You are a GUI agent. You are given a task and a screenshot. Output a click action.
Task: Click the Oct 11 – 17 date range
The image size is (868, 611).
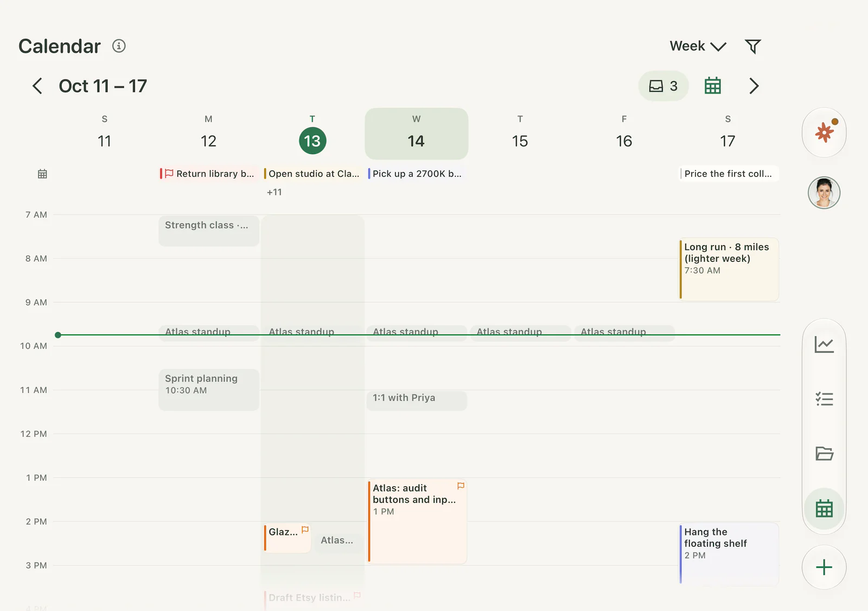[103, 86]
